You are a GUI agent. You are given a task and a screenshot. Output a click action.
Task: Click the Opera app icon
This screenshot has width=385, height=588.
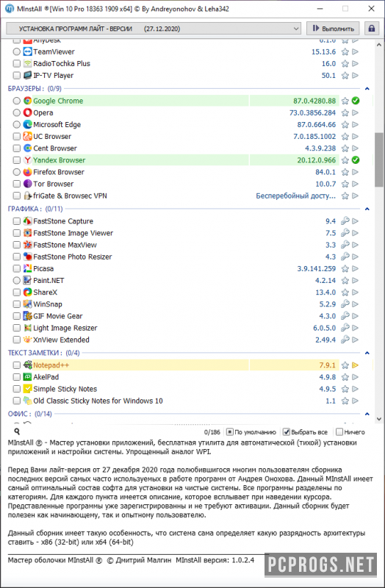click(x=27, y=112)
